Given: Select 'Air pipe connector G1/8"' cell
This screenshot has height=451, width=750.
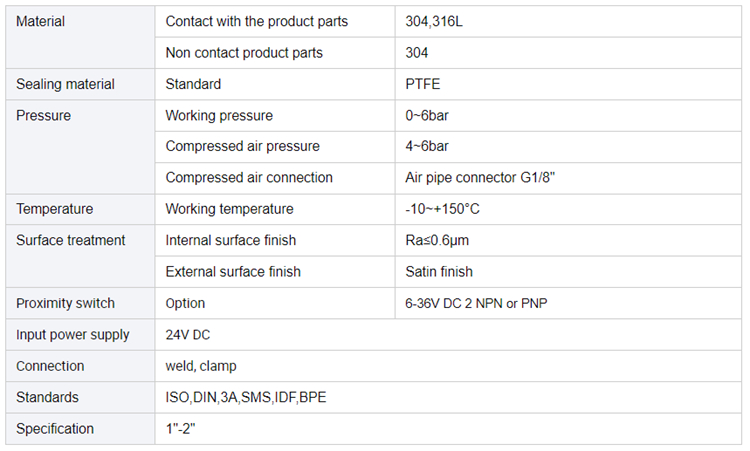Looking at the screenshot, I should click(x=568, y=178).
